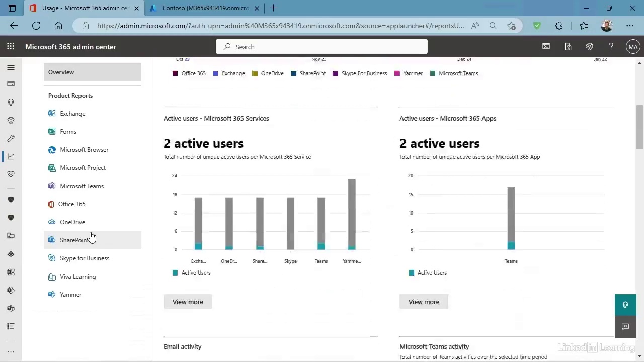The height and width of the screenshot is (362, 644).
Task: Click the Microsoft Teams activity heading
Action: click(434, 347)
